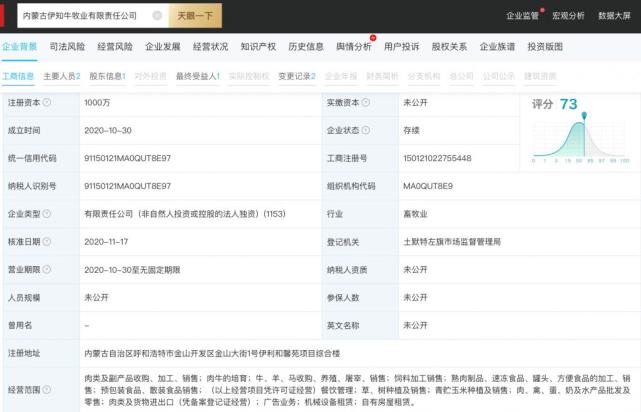
Task: Switch to the 投资版图 tab
Action: tap(545, 47)
